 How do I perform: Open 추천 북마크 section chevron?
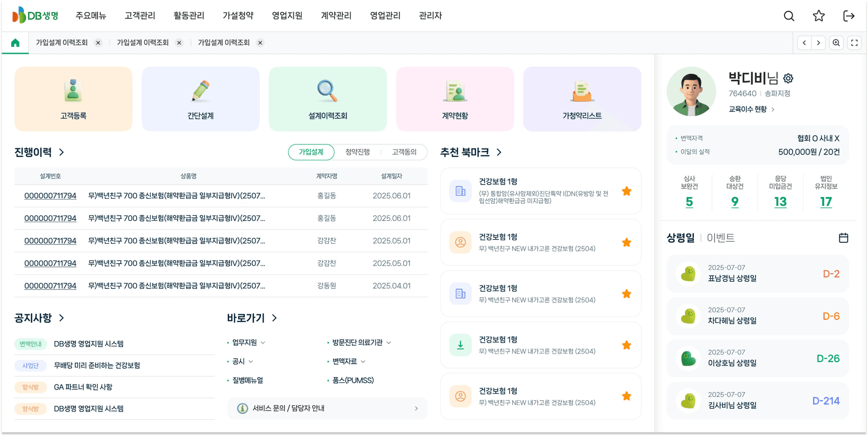[x=499, y=153]
